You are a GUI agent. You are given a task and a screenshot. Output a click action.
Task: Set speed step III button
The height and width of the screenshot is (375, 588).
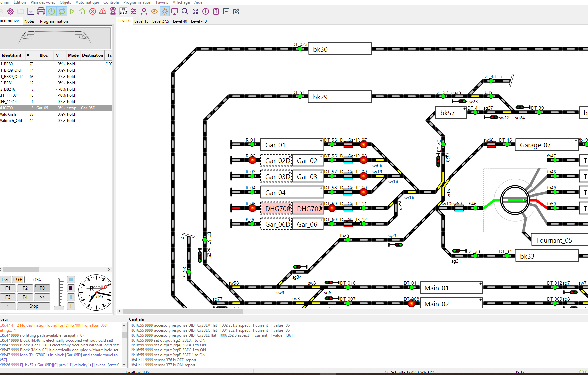point(71,288)
